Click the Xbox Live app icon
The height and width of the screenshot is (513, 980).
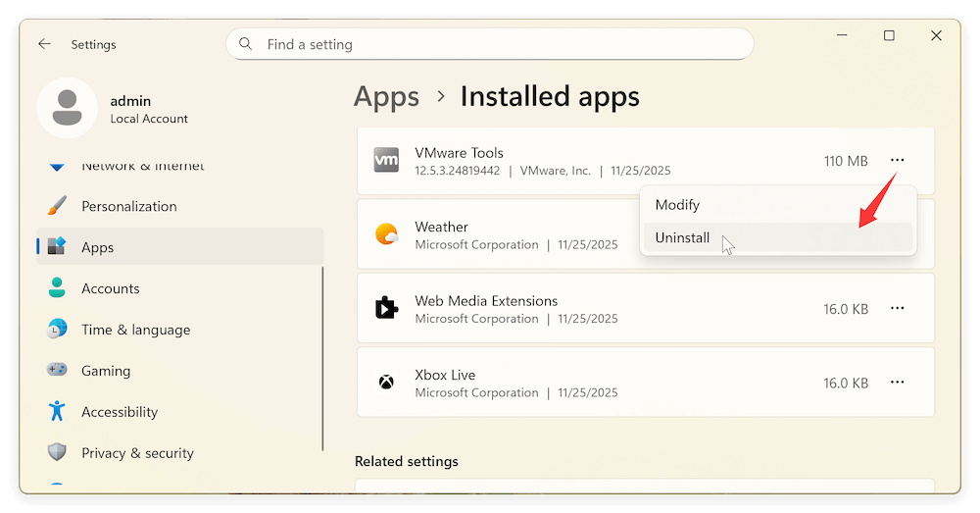coord(386,382)
